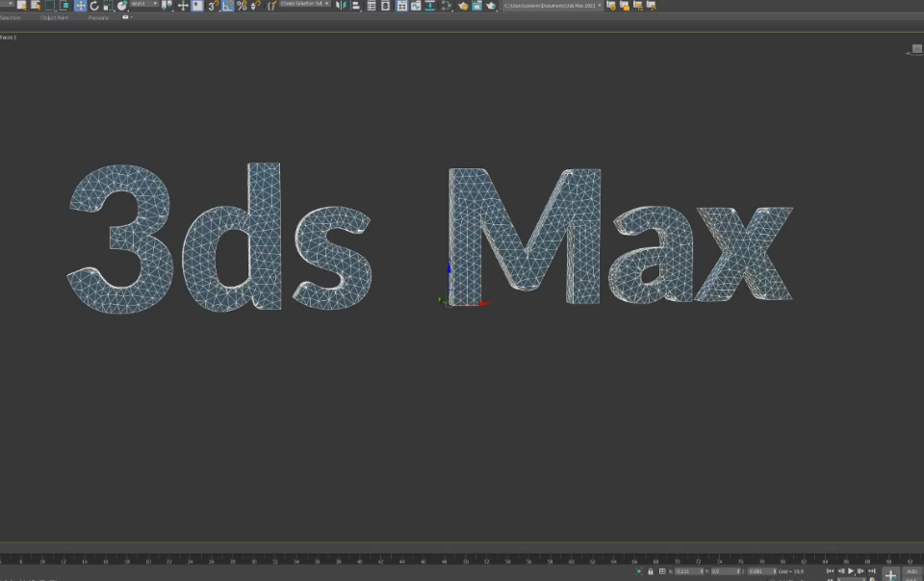Click frame 50 on the time ruler
Image resolution: width=924 pixels, height=581 pixels.
click(466, 562)
